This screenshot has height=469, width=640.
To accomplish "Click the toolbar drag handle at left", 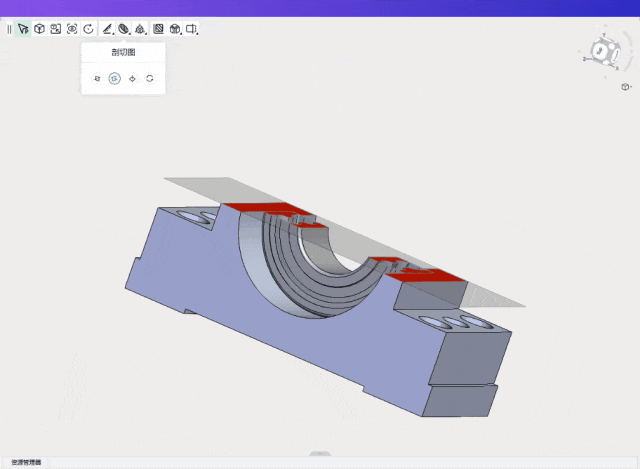I will coord(10,29).
